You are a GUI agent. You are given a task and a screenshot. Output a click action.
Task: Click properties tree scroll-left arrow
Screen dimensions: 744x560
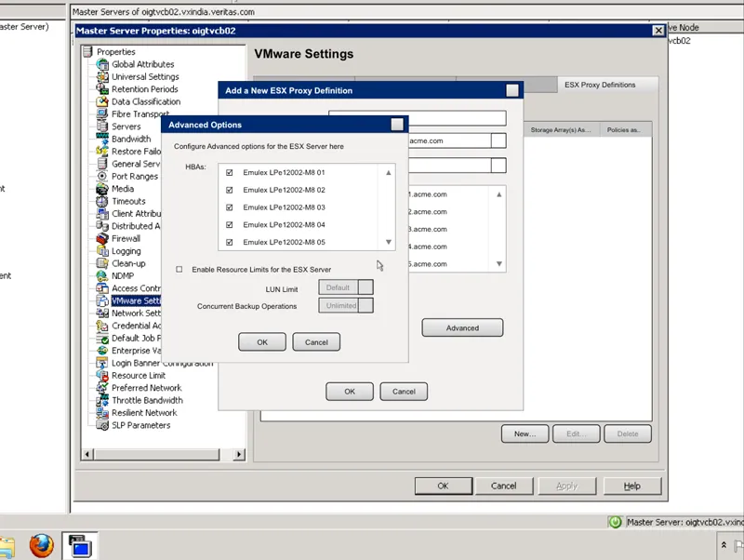coord(86,454)
